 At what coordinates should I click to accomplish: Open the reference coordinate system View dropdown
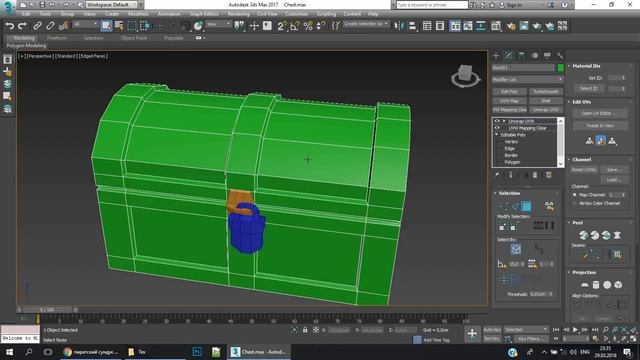click(x=219, y=25)
